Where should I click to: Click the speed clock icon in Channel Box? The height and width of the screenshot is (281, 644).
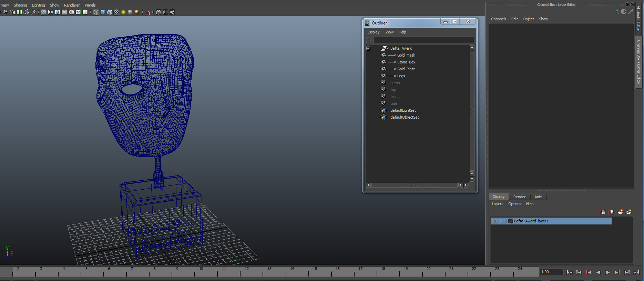click(624, 12)
